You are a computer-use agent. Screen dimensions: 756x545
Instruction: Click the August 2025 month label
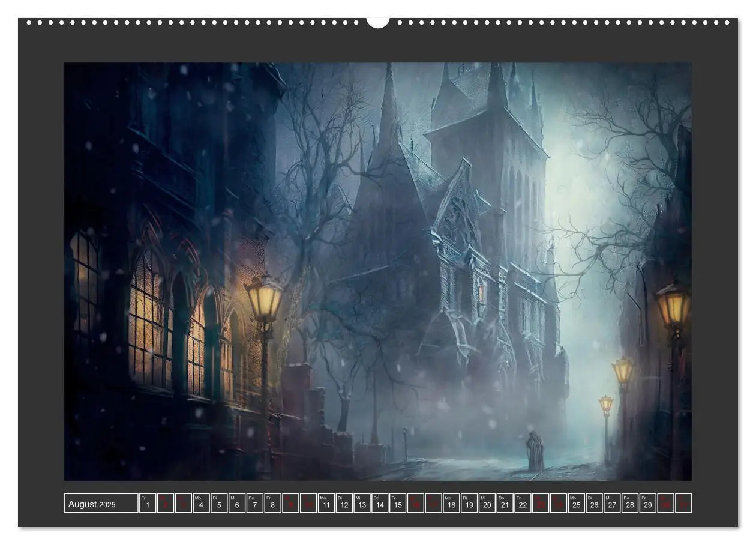pos(101,504)
